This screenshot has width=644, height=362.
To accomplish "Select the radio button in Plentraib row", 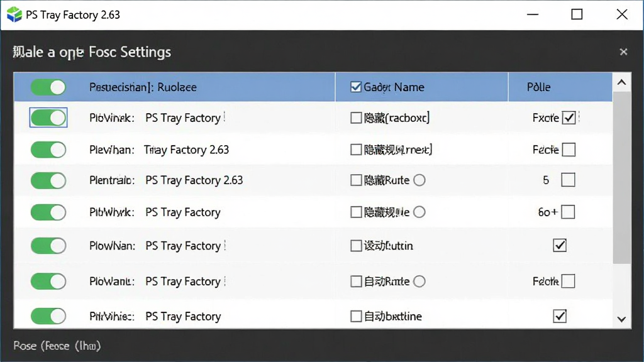I will point(419,180).
